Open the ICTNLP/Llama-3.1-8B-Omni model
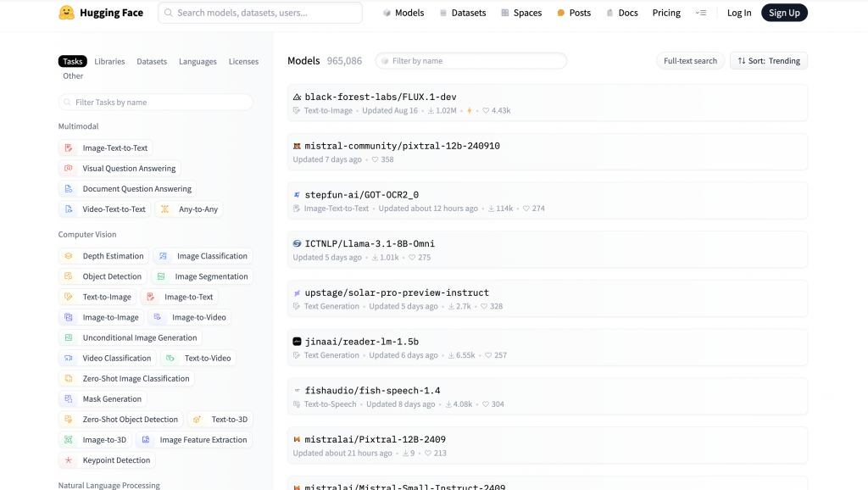Image resolution: width=868 pixels, height=490 pixels. [547, 250]
